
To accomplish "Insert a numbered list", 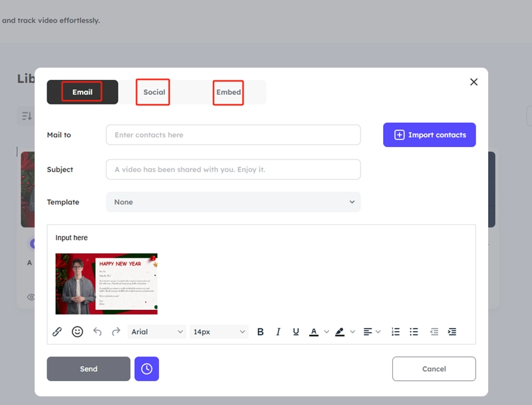I will [396, 332].
